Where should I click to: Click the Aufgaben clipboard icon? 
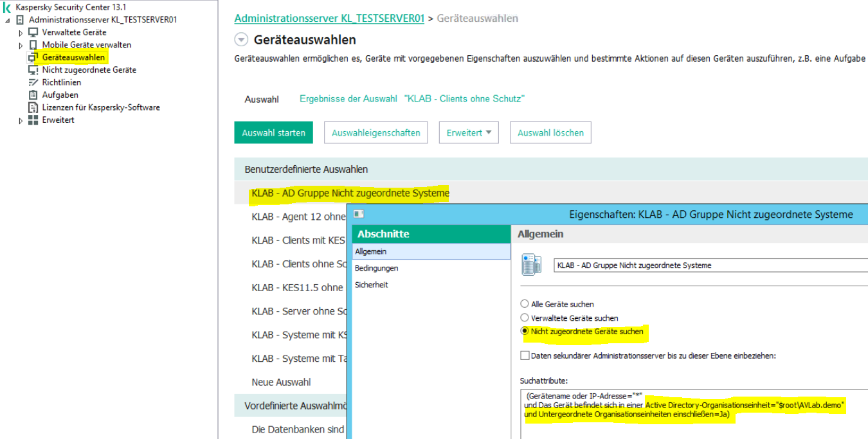point(33,95)
